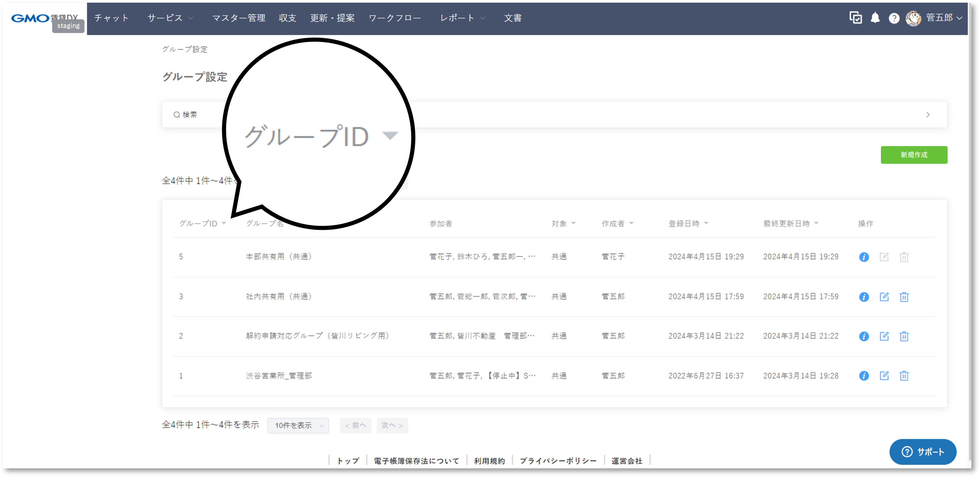This screenshot has width=980, height=477.
Task: Edit the 社内共有用 group
Action: pos(884,297)
